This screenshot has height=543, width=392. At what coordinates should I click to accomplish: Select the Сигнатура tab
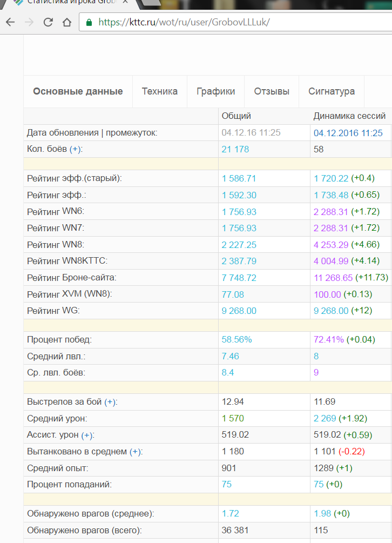(x=332, y=91)
